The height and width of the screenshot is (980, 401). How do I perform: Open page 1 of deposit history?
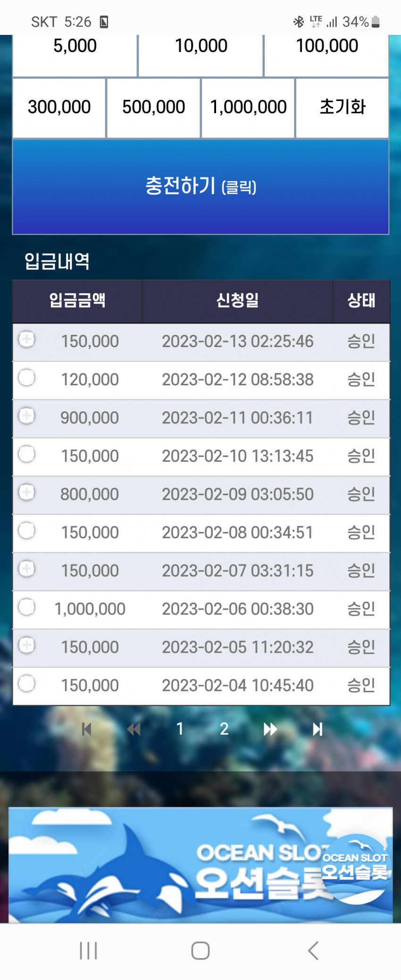click(x=180, y=729)
